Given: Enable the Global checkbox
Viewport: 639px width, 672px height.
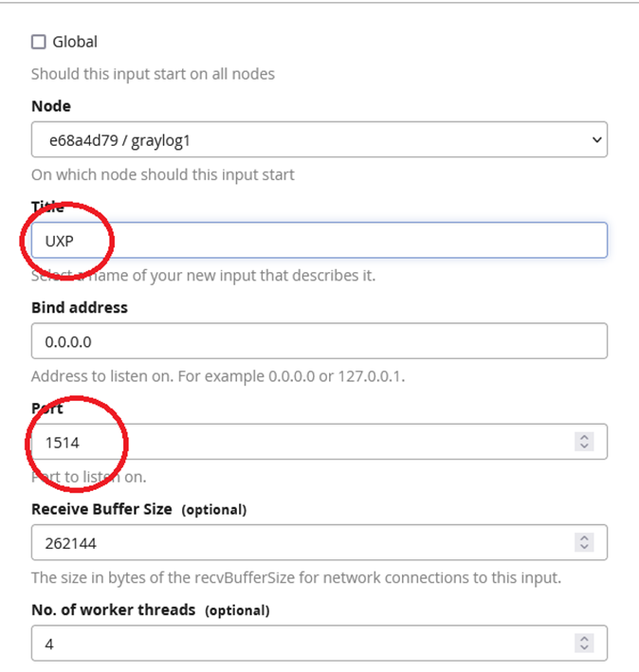Looking at the screenshot, I should point(39,42).
